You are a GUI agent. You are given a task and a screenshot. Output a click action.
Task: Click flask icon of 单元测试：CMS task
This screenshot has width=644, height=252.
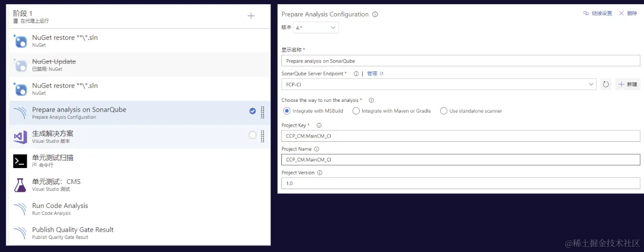click(x=20, y=185)
